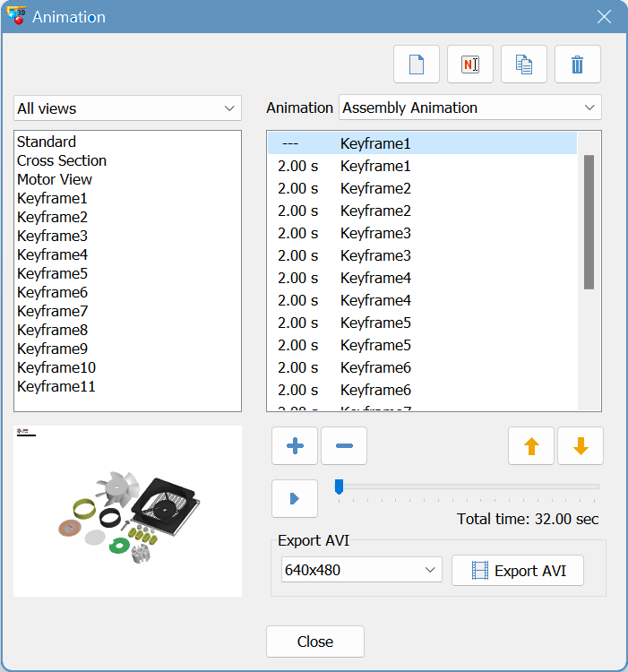The image size is (628, 672).
Task: Click the keyframe list vertical scrollbar
Action: click(589, 222)
